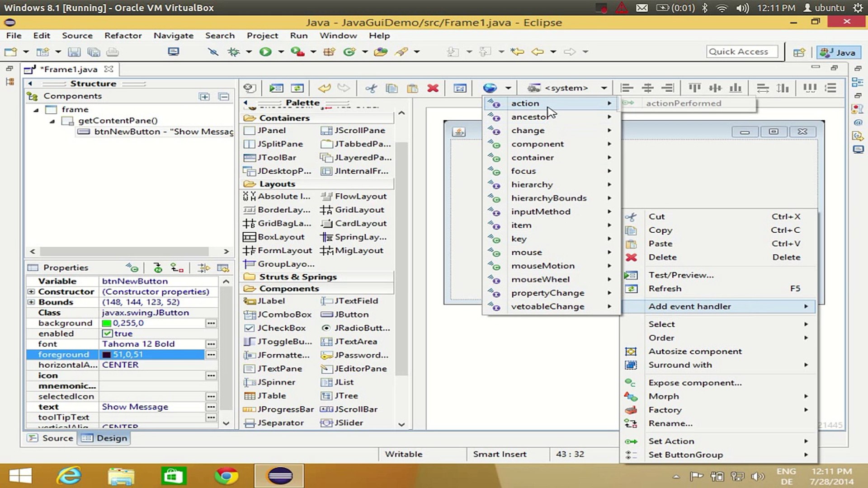Image resolution: width=868 pixels, height=488 pixels.
Task: Open Eclipse from the Windows taskbar
Action: tap(280, 476)
